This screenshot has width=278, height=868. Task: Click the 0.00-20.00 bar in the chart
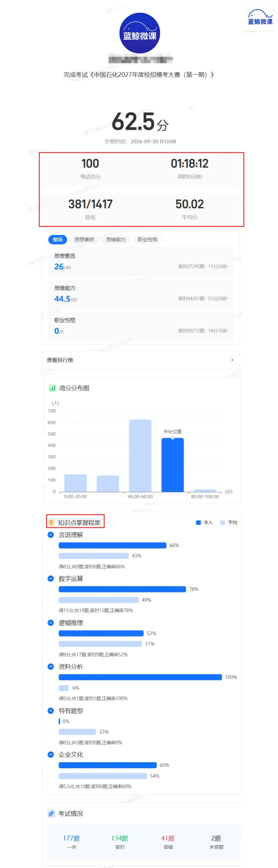click(76, 483)
